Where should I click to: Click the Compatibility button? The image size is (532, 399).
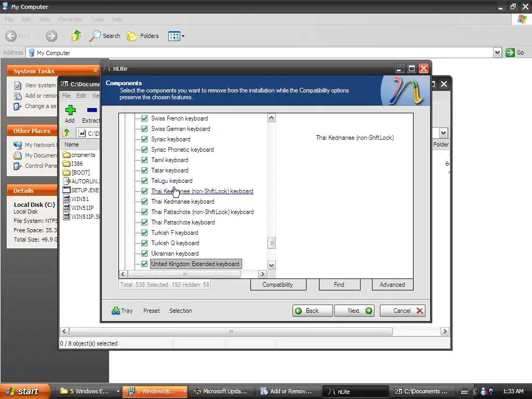(x=278, y=285)
